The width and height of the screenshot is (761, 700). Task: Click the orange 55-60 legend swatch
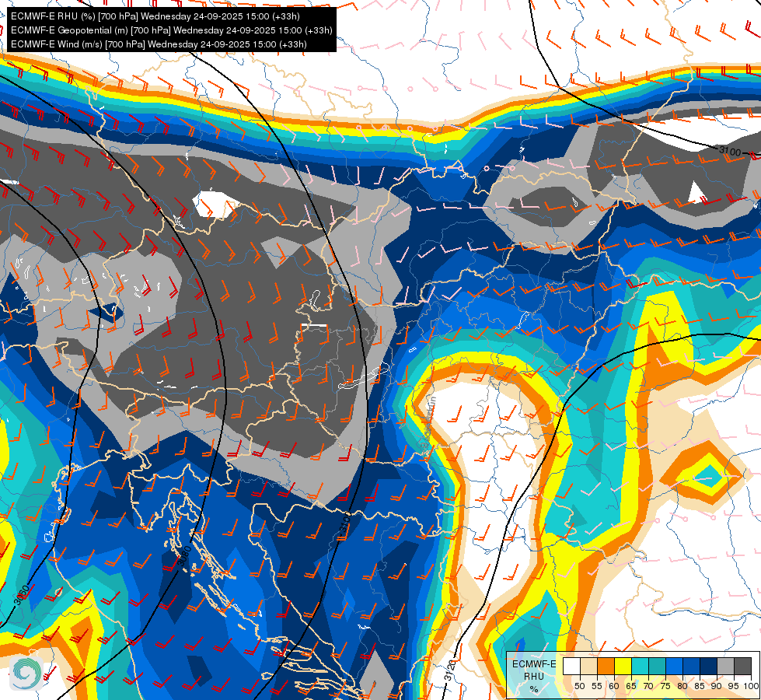coord(606,666)
